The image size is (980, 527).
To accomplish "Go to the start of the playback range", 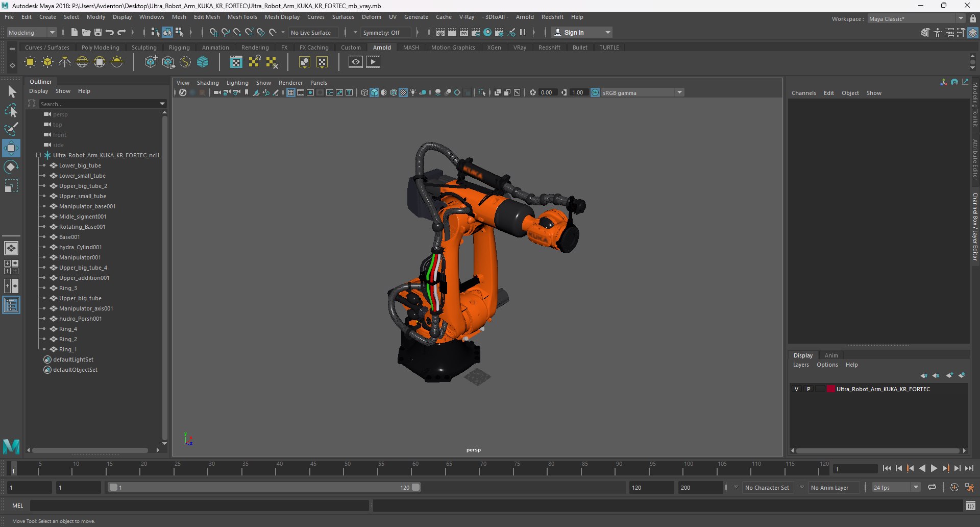I will pyautogui.click(x=887, y=468).
